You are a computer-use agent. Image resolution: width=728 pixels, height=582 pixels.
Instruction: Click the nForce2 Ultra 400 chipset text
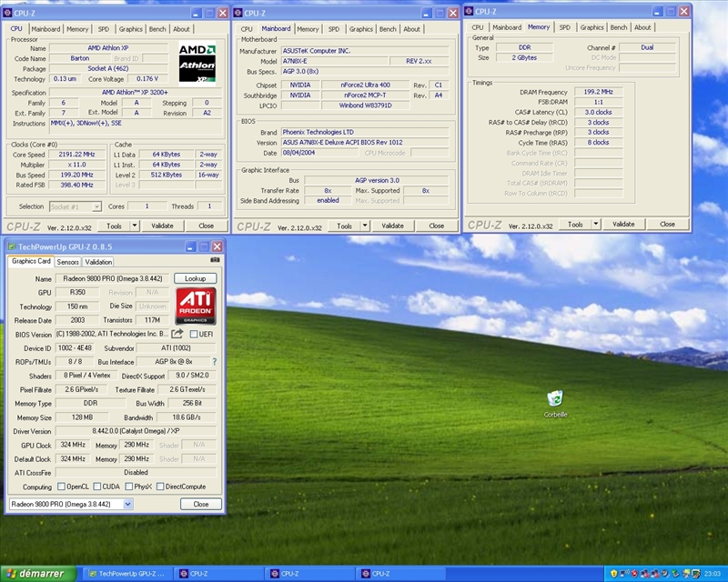(365, 85)
